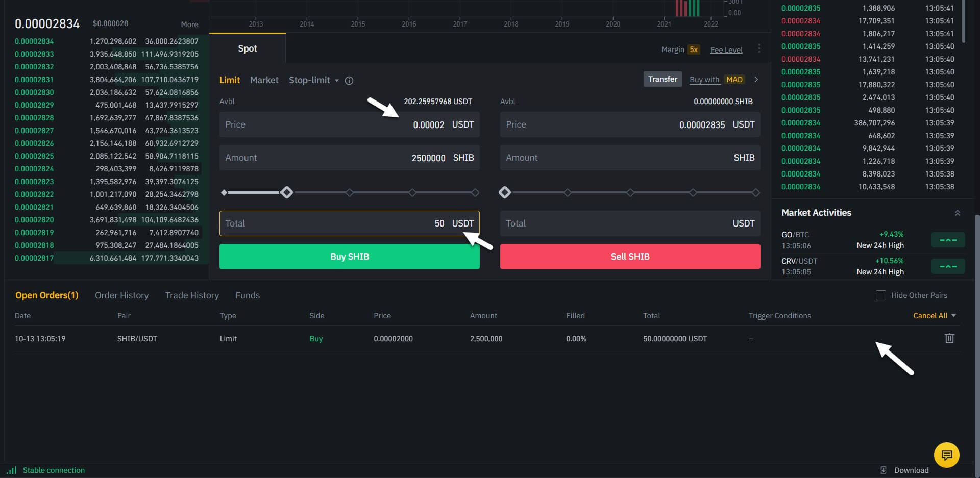Viewport: 980px width, 478px height.
Task: Focus the sell Price input field
Action: click(630, 124)
